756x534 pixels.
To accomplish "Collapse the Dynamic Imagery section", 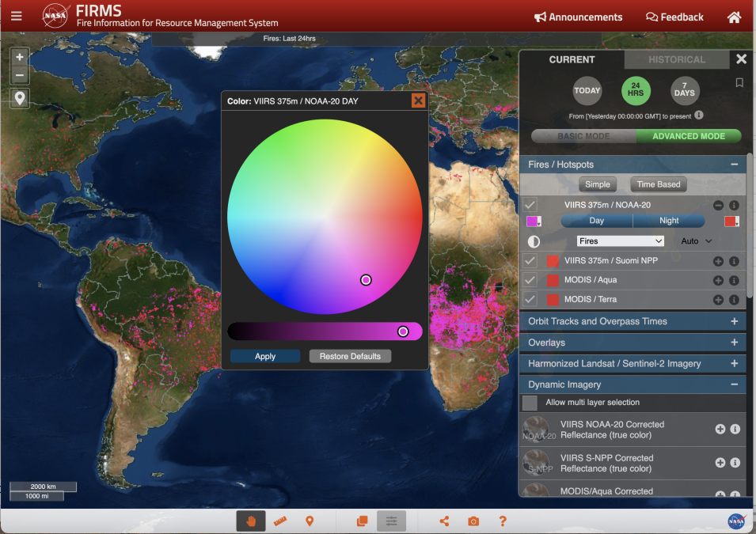I will (734, 384).
